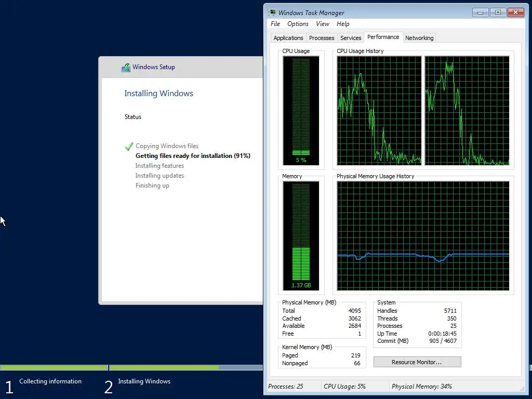532x399 pixels.
Task: Click the Commit value 905 / 4607
Action: pos(443,341)
